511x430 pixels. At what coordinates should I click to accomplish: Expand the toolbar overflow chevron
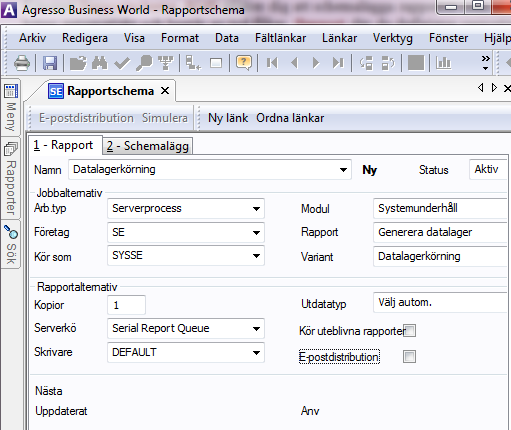486,63
